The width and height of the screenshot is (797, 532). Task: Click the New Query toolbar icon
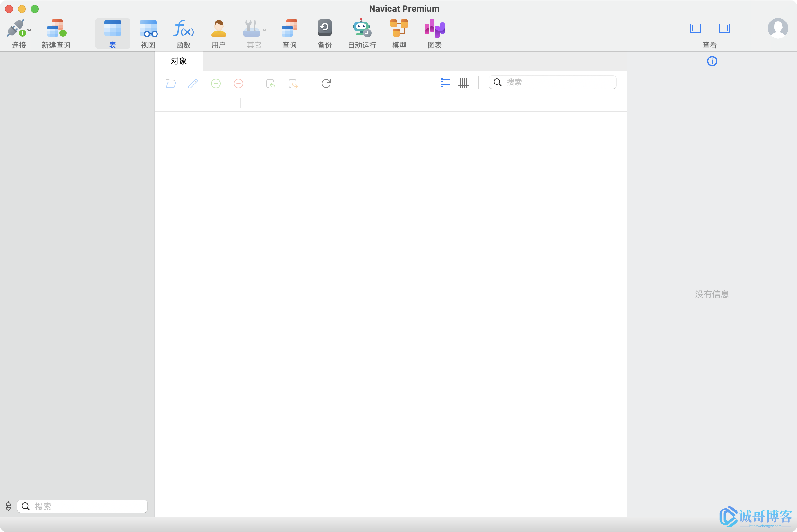click(x=56, y=28)
